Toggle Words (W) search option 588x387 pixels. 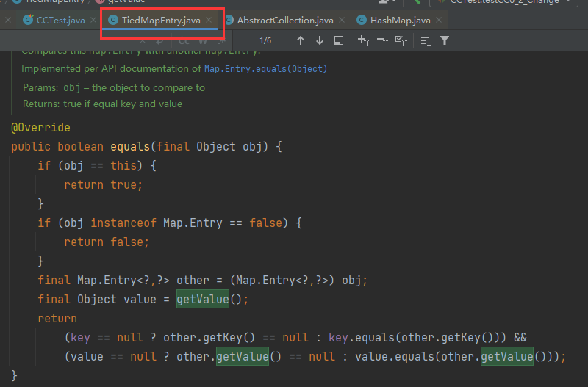click(203, 41)
